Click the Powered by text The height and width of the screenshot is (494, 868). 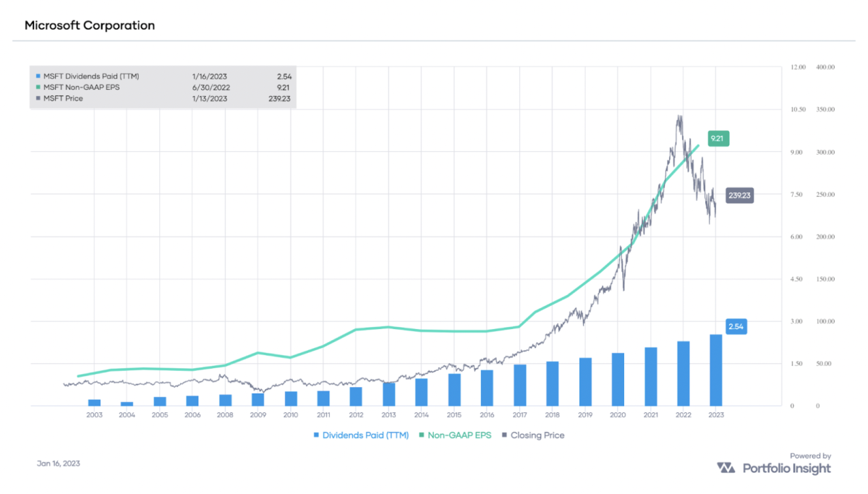(810, 456)
